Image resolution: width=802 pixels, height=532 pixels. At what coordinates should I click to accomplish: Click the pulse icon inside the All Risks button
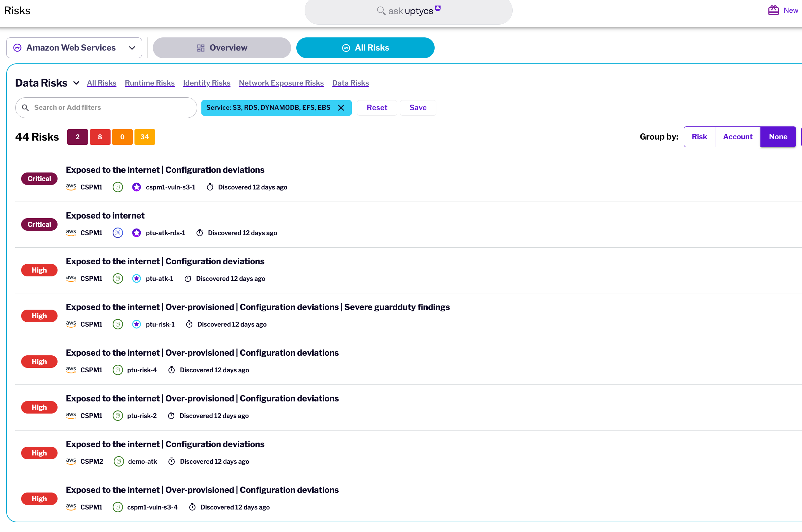pos(346,48)
